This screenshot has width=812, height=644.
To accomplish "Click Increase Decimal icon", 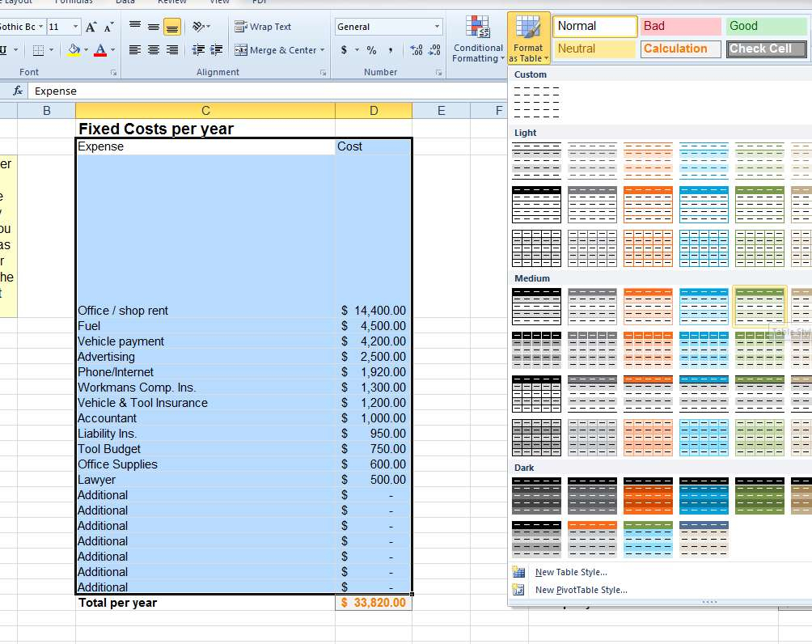I will (414, 50).
